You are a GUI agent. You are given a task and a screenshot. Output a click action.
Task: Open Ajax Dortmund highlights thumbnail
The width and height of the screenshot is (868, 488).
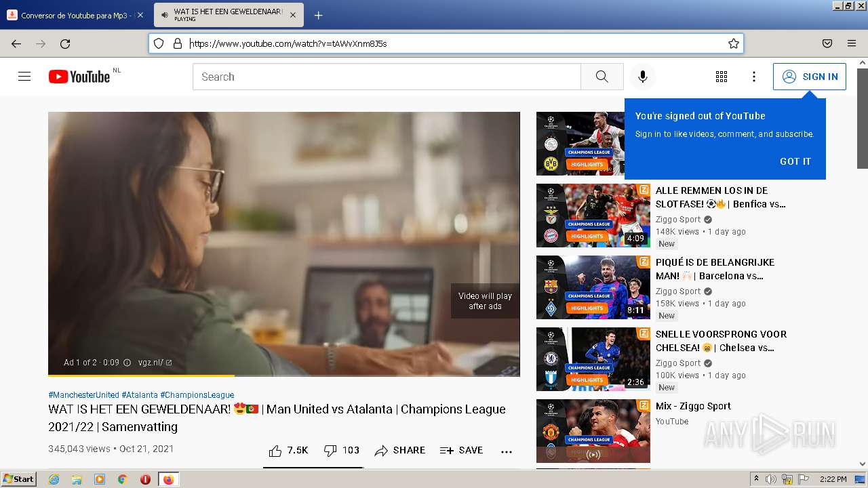point(580,144)
